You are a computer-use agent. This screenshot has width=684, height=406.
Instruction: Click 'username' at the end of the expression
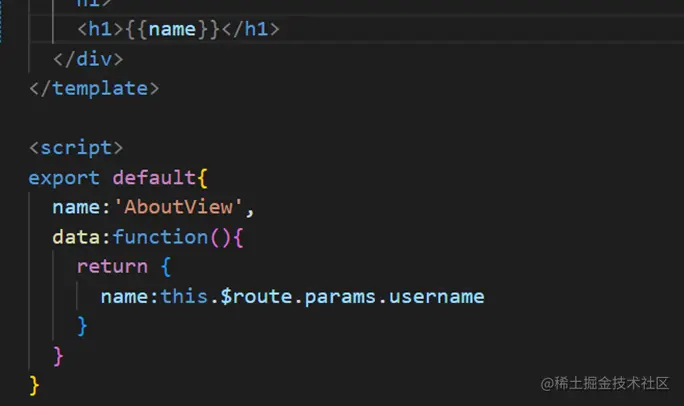pos(436,297)
